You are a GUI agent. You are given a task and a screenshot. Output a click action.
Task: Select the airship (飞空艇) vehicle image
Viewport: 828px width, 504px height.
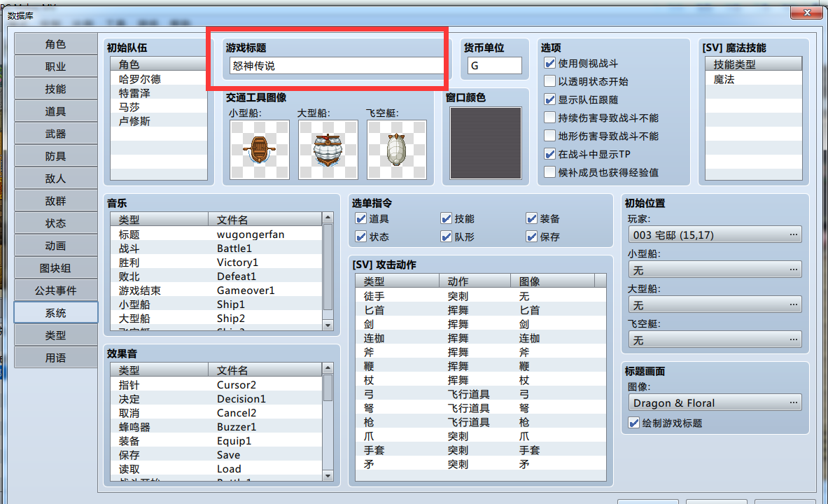(x=397, y=150)
